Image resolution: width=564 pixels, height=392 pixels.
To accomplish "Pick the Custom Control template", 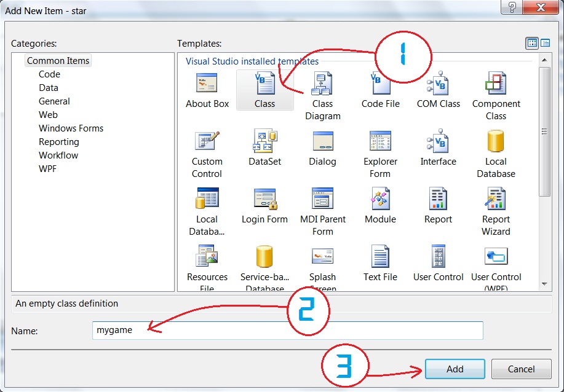I will (x=207, y=154).
